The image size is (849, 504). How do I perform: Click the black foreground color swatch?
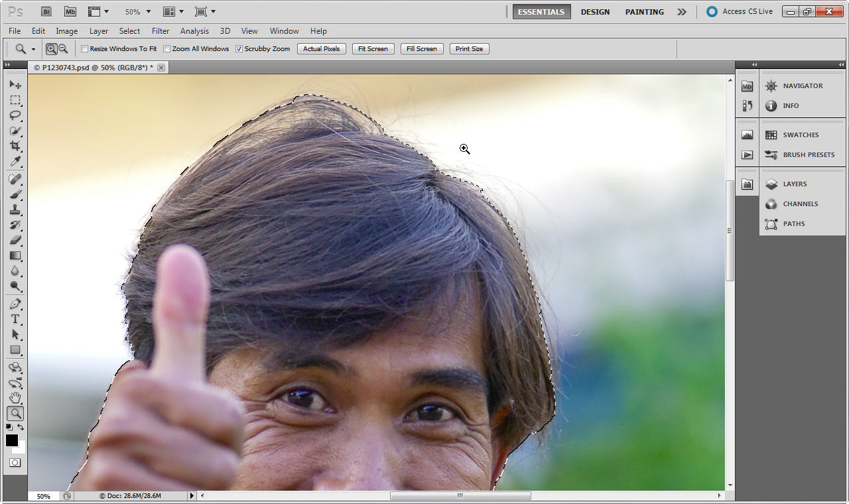click(x=11, y=440)
